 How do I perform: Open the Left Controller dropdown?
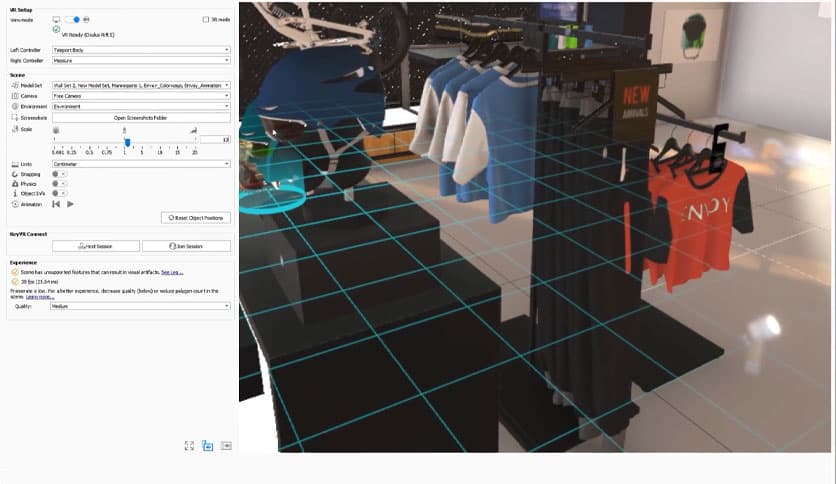(x=141, y=49)
